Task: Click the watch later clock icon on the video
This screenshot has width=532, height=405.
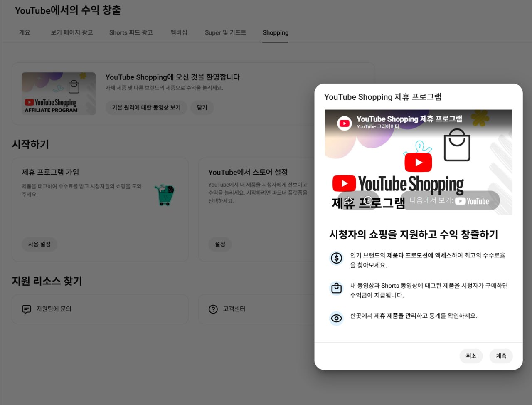Action: [x=368, y=200]
